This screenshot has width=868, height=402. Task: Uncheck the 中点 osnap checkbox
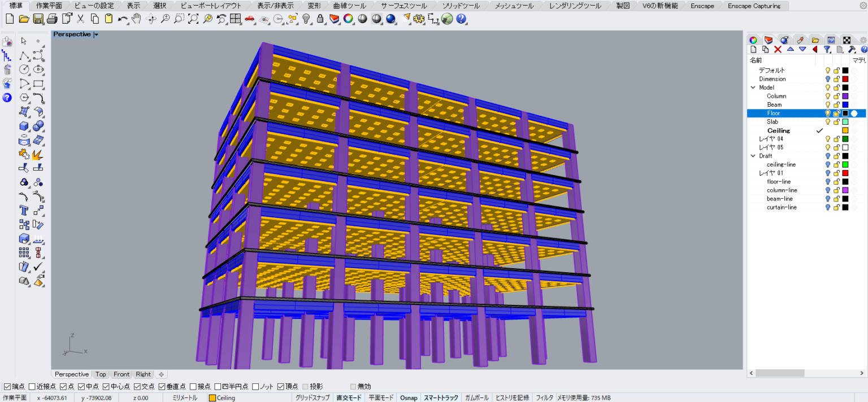pyautogui.click(x=81, y=387)
